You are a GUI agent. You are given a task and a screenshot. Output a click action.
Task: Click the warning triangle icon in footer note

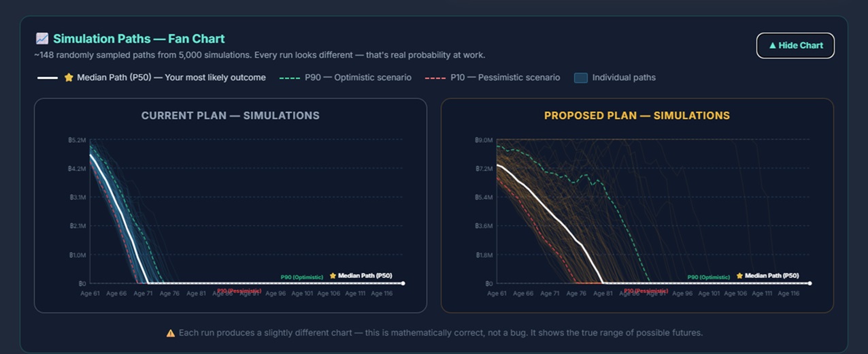171,333
